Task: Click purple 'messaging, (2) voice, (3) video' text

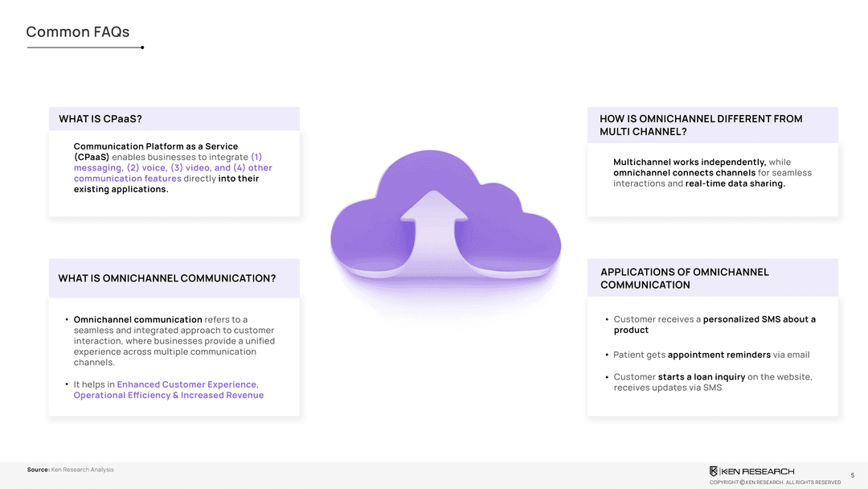Action: pyautogui.click(x=173, y=168)
